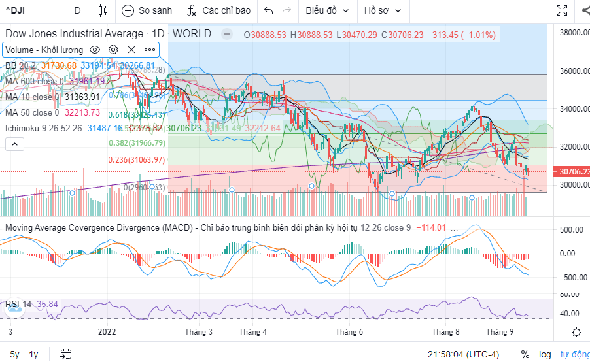
Task: Click the 21:58:04 (UTC-4) timezone selector
Action: coord(463,354)
